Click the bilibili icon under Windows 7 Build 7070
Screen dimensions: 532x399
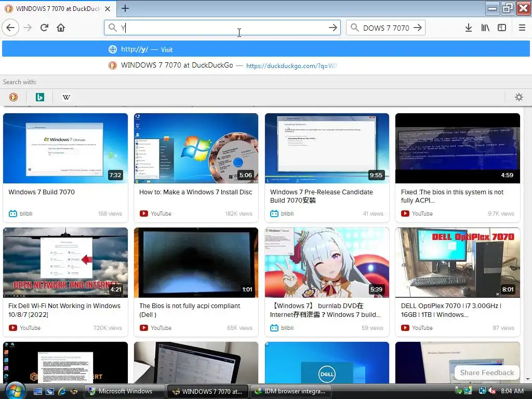click(x=13, y=214)
